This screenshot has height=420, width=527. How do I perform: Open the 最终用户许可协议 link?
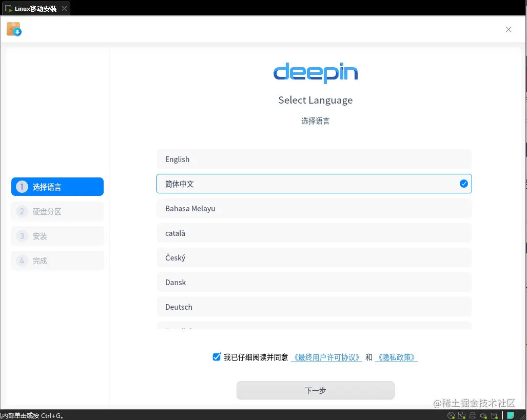click(326, 357)
